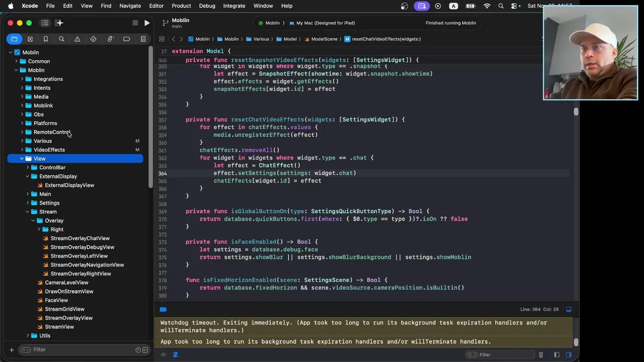This screenshot has height=362, width=644.
Task: Open the Debug navigator spray icon
Action: tap(110, 39)
